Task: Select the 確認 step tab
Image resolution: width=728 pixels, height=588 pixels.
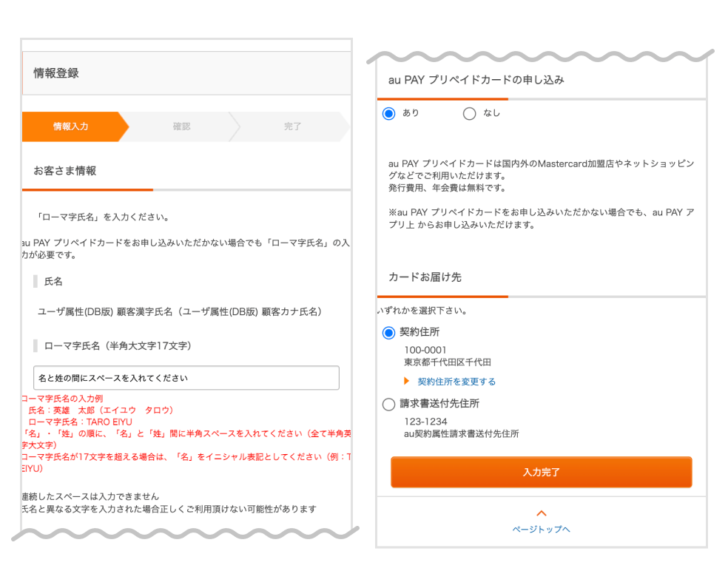Action: (181, 126)
